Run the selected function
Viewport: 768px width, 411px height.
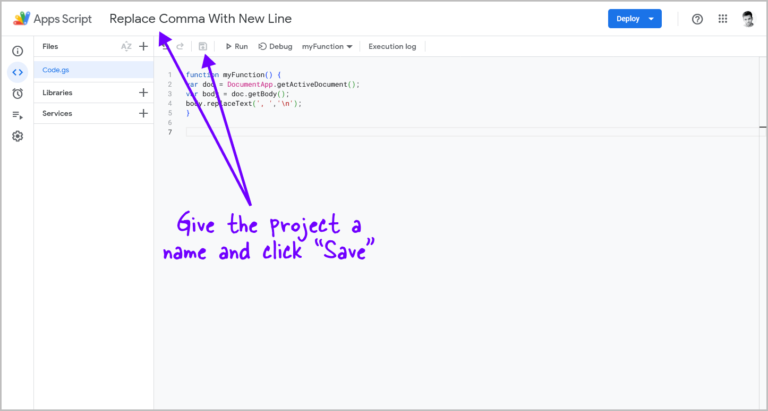tap(237, 47)
